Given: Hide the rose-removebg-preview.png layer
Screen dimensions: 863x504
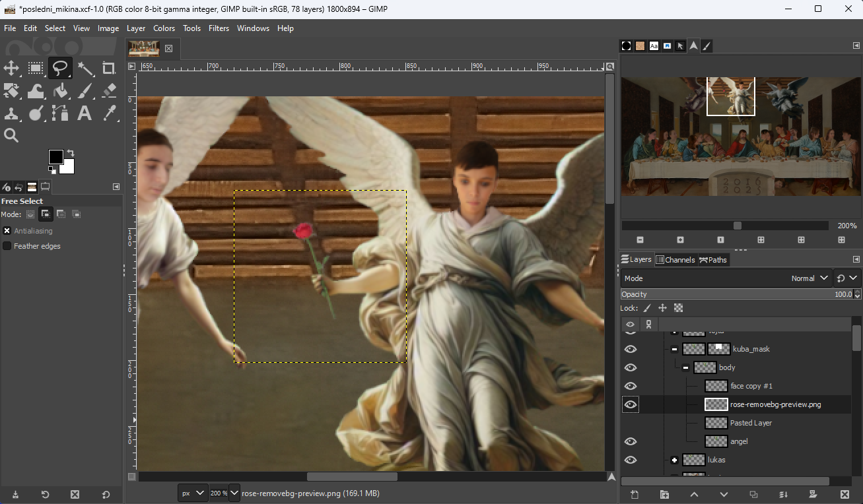Looking at the screenshot, I should [631, 404].
